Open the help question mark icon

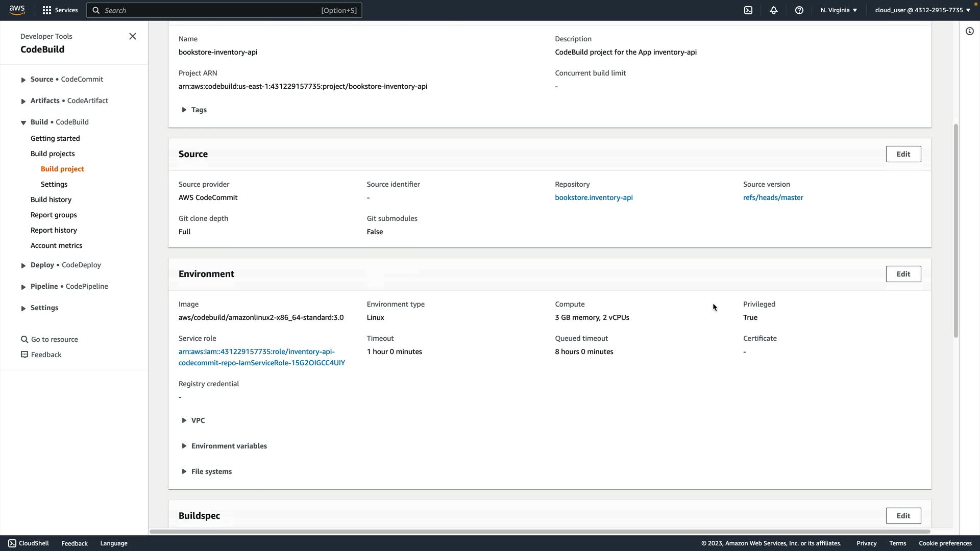[x=799, y=10]
